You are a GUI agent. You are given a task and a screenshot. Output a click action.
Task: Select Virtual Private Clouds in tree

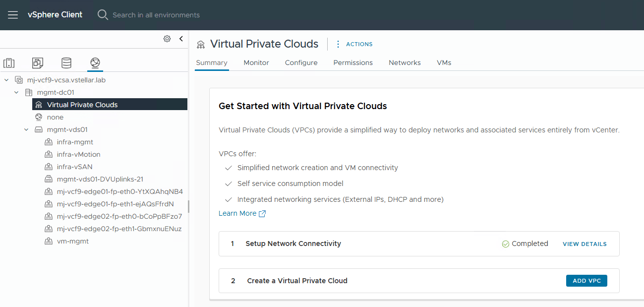pos(110,105)
